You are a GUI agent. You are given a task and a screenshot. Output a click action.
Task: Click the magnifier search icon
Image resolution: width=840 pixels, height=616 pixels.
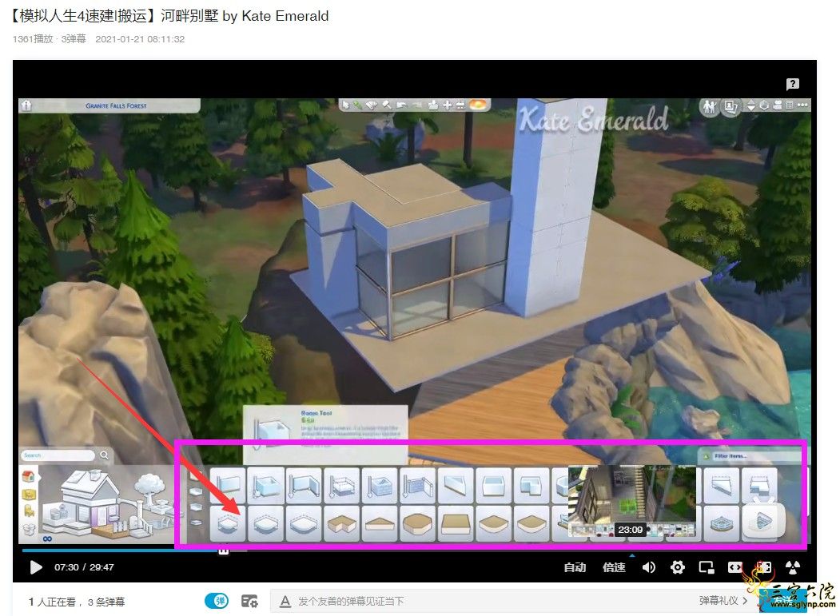coord(105,455)
